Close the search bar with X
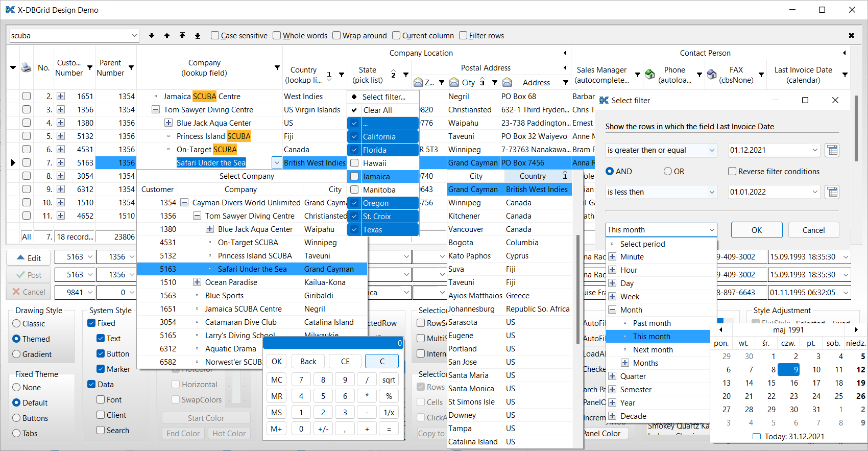868x451 pixels. pos(851,36)
